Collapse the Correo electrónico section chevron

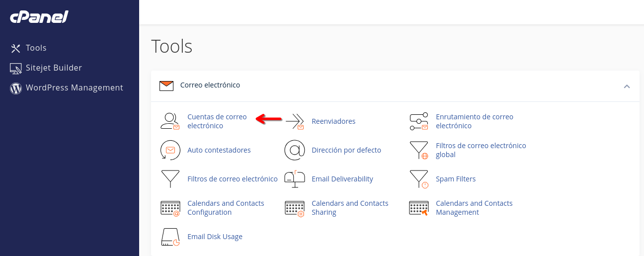click(x=627, y=86)
